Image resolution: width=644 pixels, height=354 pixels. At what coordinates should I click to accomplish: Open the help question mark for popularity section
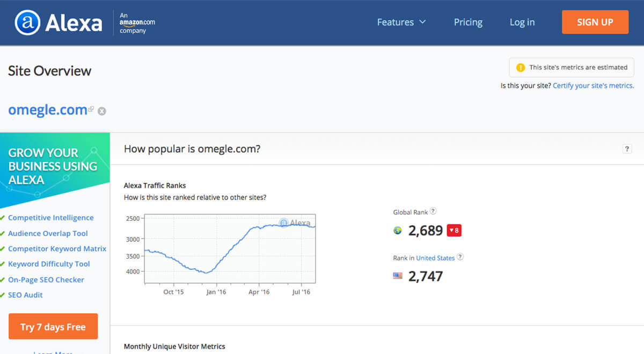pyautogui.click(x=627, y=149)
